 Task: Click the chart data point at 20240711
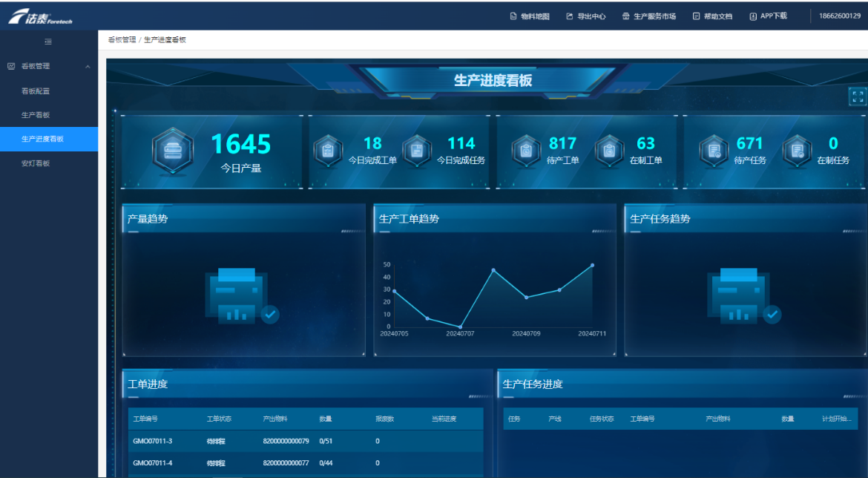click(592, 265)
